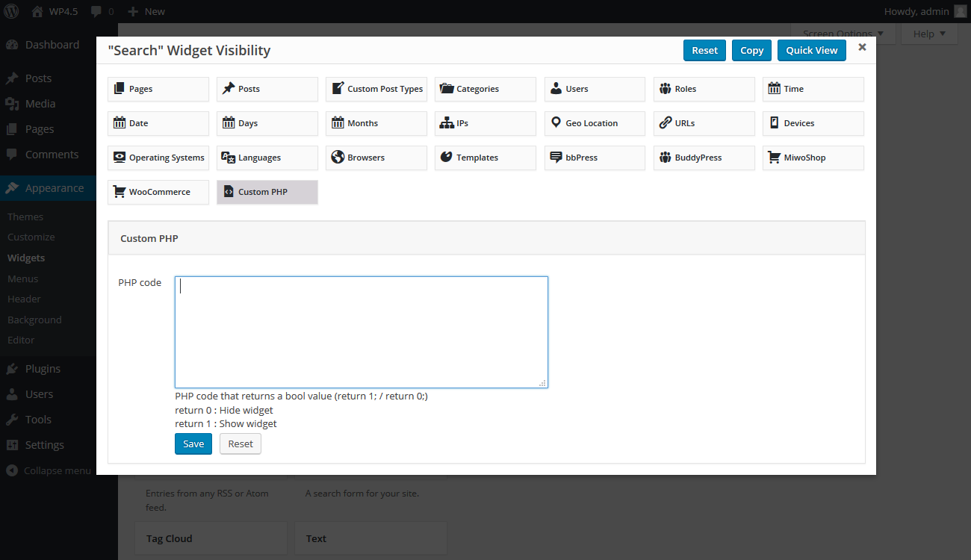Click the Custom PHP code icon

coord(229,191)
